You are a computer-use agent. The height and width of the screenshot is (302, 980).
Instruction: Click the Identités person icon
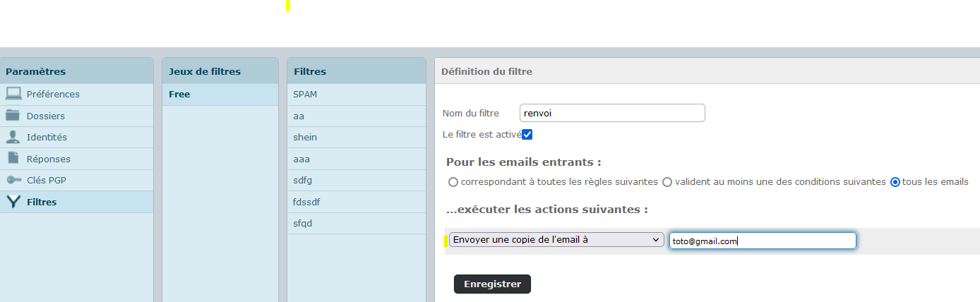tap(13, 137)
